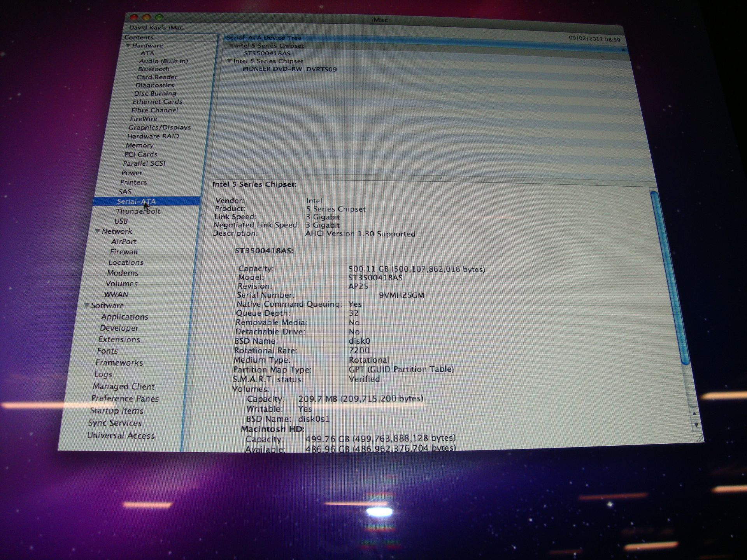This screenshot has width=747, height=560.
Task: Click S.M.A.R.T. status Verified value
Action: tap(364, 379)
